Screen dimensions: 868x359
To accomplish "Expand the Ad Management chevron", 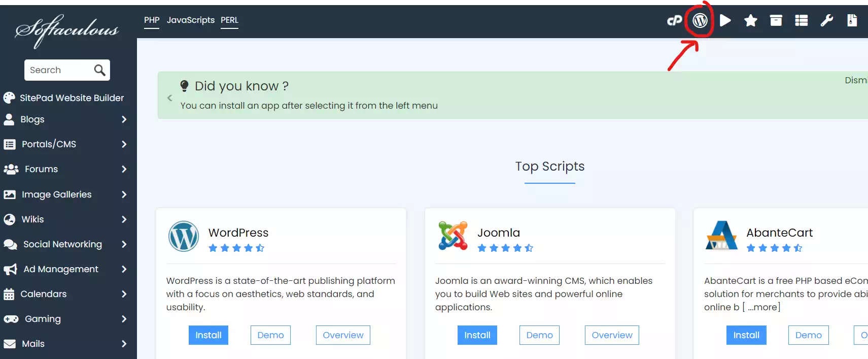I will pos(124,269).
